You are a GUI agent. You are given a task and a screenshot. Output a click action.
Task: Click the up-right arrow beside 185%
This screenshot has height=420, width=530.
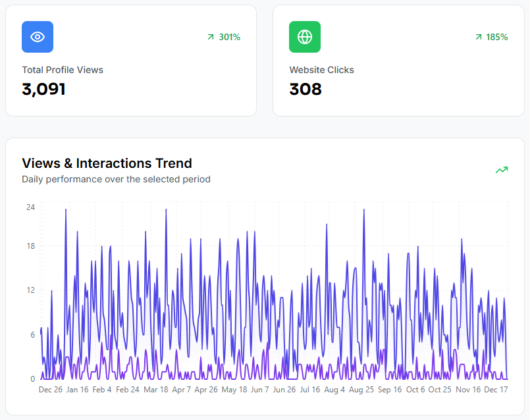click(478, 38)
